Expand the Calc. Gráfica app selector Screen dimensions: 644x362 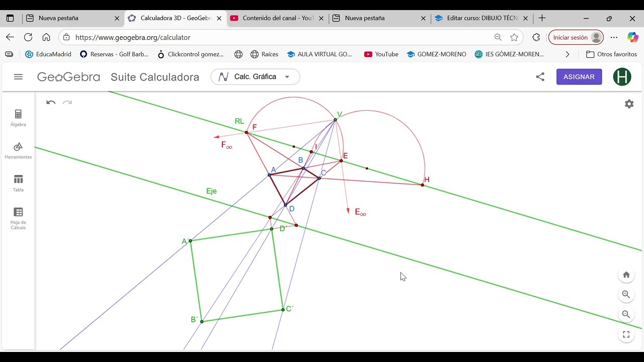coord(256,77)
